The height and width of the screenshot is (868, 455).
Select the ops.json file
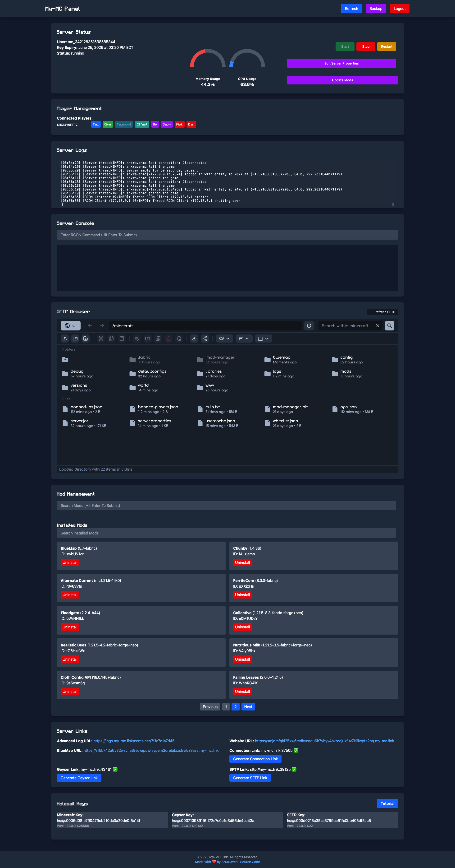(352, 409)
